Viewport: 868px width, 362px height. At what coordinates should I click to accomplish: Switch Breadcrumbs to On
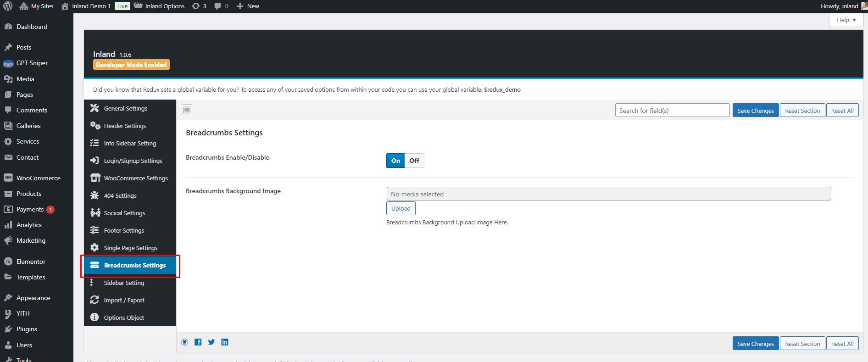coord(395,161)
